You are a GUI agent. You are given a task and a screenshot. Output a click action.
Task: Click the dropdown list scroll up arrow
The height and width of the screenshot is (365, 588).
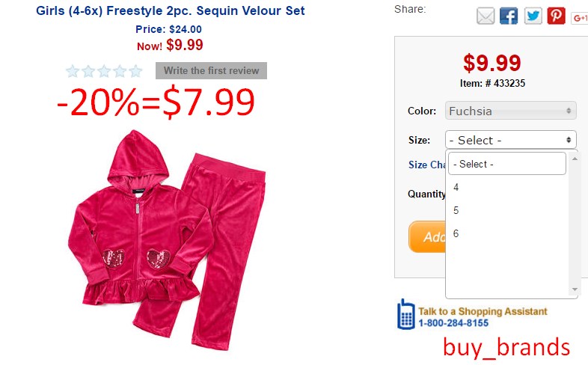point(575,159)
